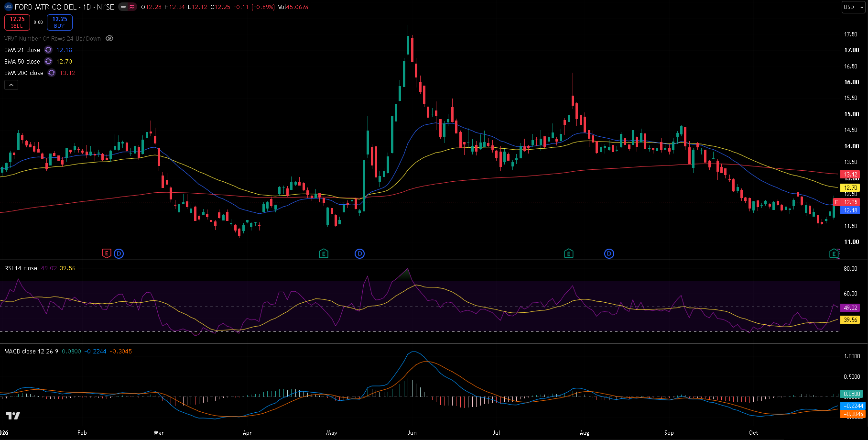
Task: Click the Oct label on the time axis
Action: coord(753,432)
